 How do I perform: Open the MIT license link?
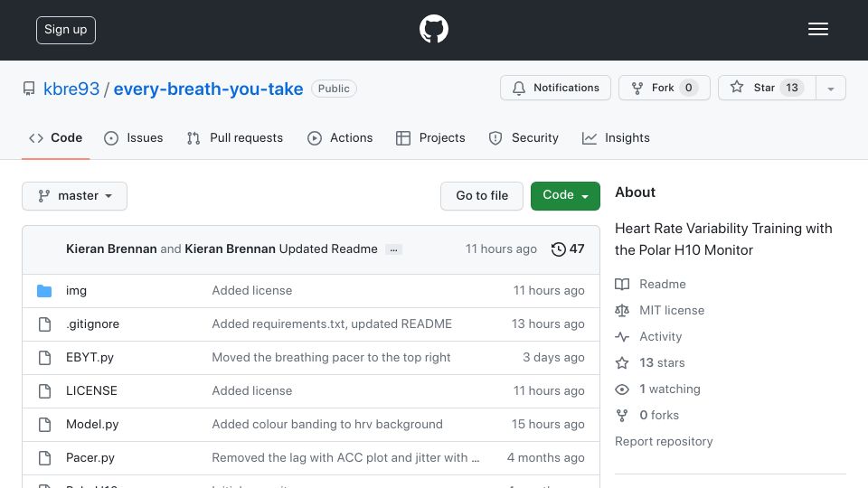672,310
